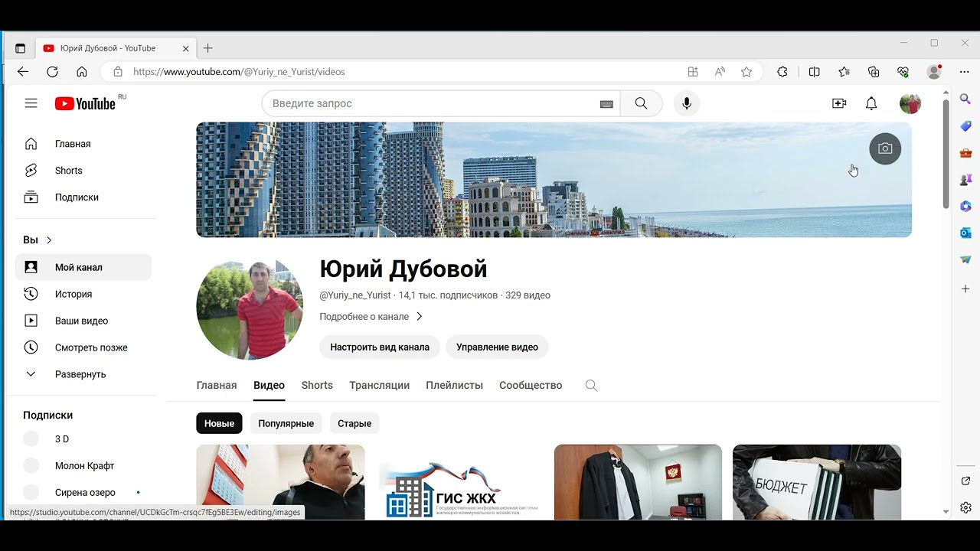Open 'Ваши видео' in the sidebar
The width and height of the screenshot is (980, 551).
point(83,321)
